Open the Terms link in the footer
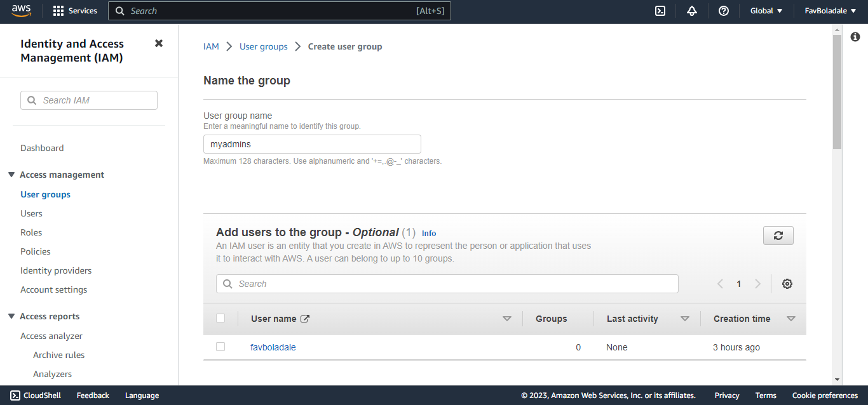This screenshot has height=405, width=868. (766, 395)
